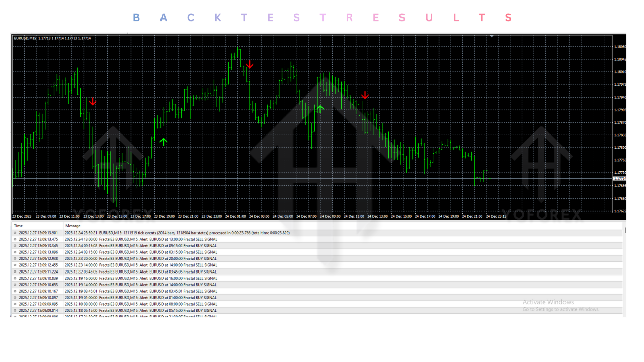Screen dimensions: 644x362
Task: Select the 2025.12.22 03:45:05 Fractal BUY SIGNAL row
Action: (x=151, y=271)
